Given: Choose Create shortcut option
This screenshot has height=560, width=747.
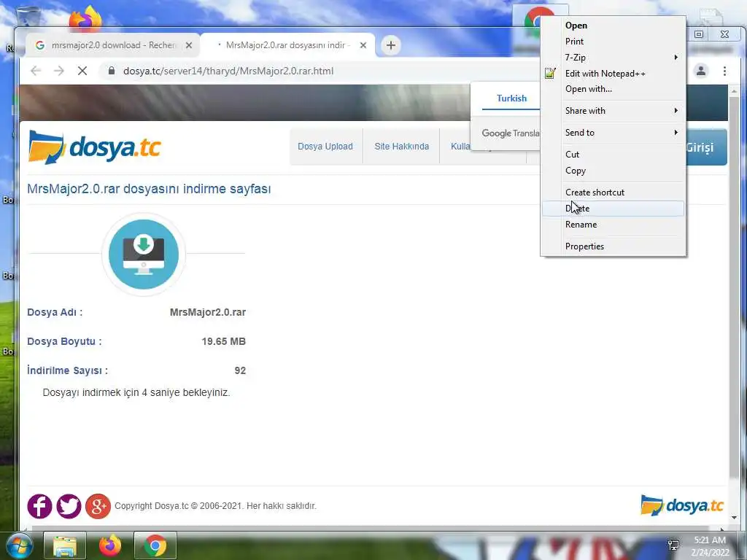Looking at the screenshot, I should click(x=613, y=192).
